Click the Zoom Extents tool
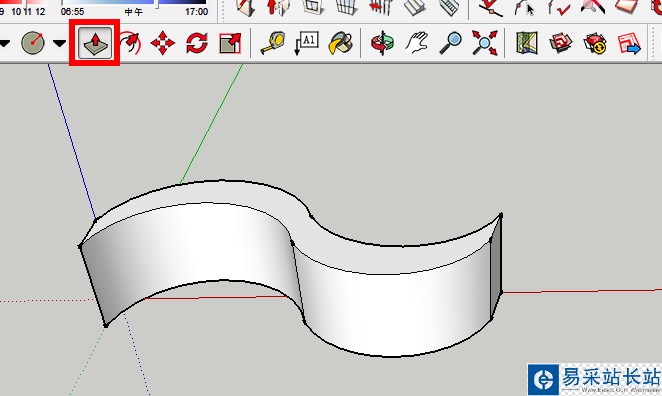Screen dimensions: 662x396 click(x=485, y=43)
